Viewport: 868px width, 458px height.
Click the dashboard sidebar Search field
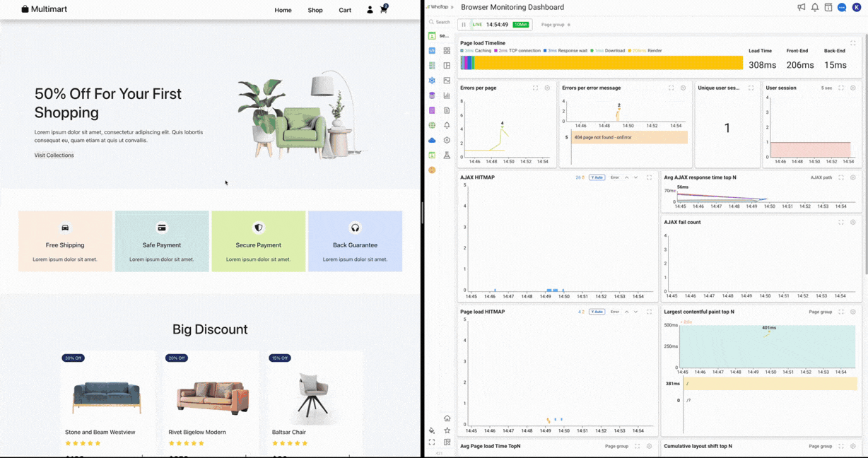(440, 22)
